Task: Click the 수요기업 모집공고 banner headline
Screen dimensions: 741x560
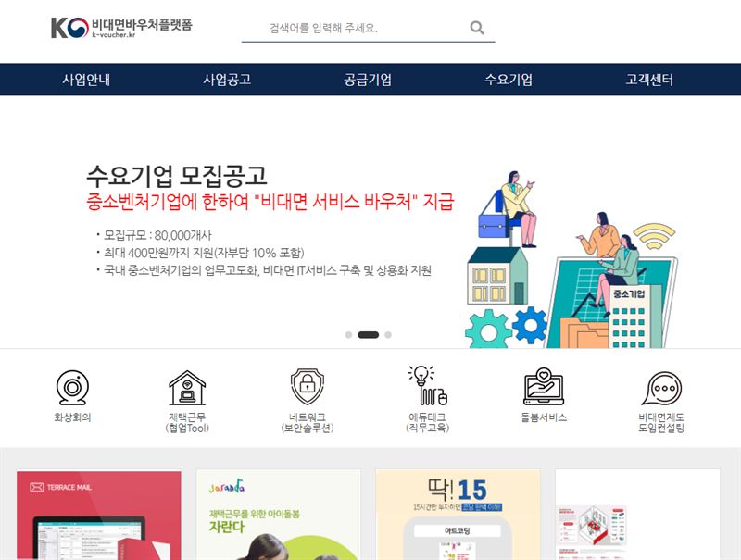Action: tap(177, 176)
